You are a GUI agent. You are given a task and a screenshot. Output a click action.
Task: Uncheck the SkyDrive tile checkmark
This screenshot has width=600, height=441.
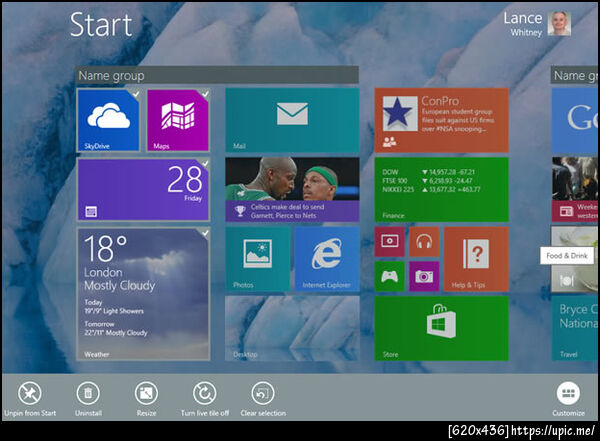click(x=135, y=94)
